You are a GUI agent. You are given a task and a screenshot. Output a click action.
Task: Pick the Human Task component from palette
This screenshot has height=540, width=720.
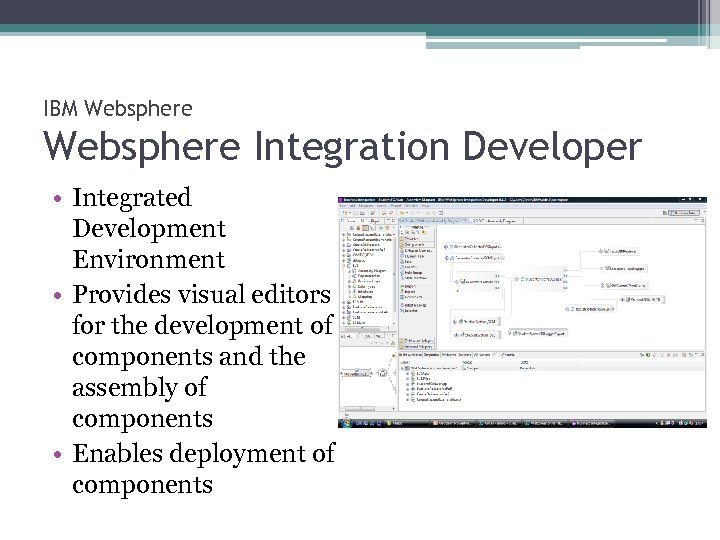tap(413, 256)
